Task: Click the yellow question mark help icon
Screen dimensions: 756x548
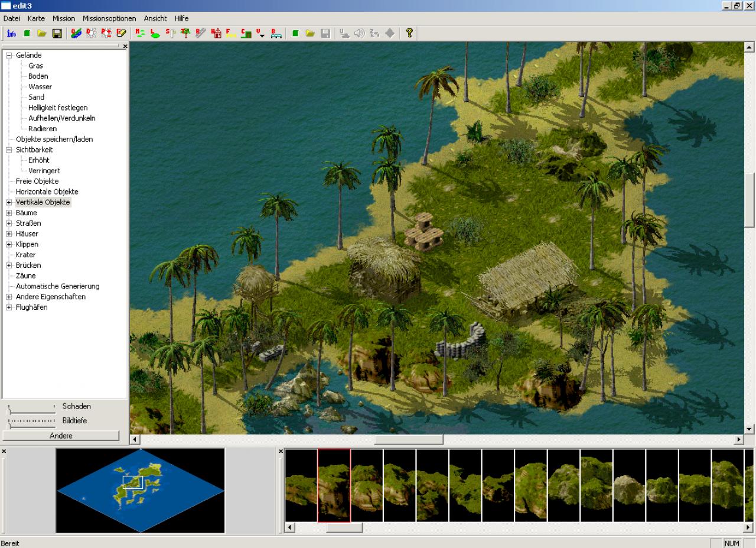Action: (409, 33)
